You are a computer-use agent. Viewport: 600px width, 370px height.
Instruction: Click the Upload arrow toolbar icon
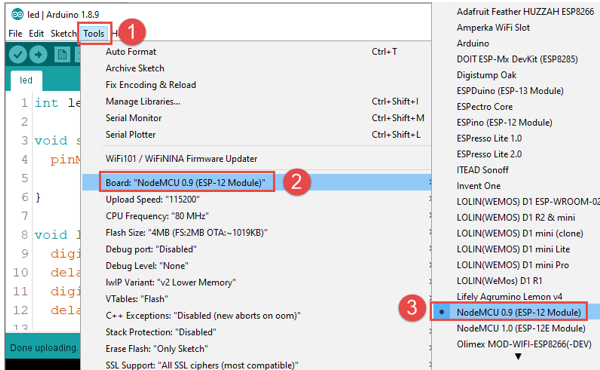38,55
